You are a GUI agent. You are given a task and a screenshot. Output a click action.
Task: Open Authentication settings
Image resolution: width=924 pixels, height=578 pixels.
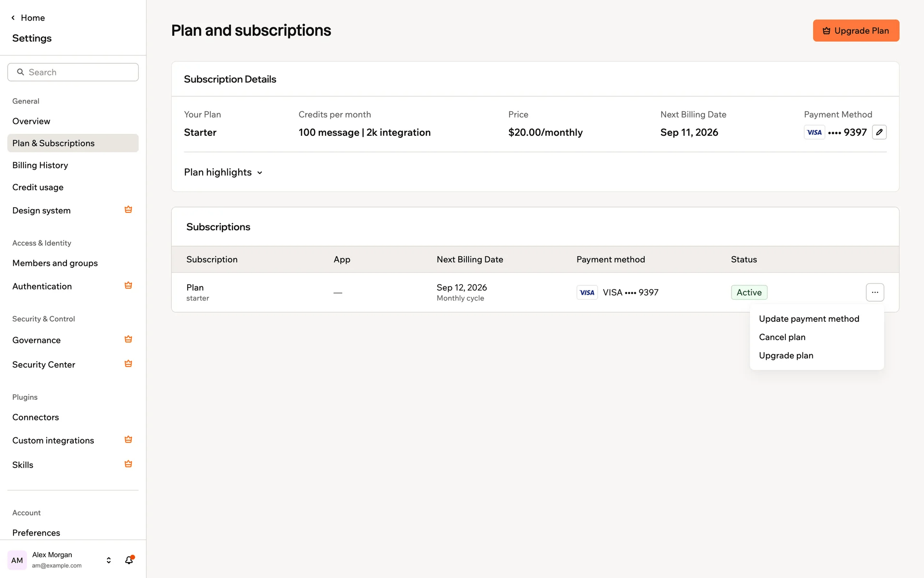tap(73, 286)
